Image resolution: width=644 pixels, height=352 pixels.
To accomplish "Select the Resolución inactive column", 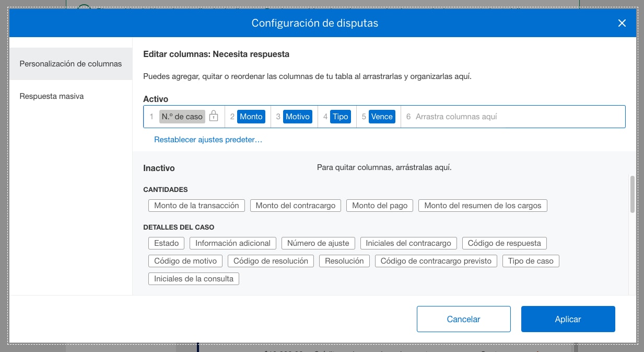I will (344, 260).
